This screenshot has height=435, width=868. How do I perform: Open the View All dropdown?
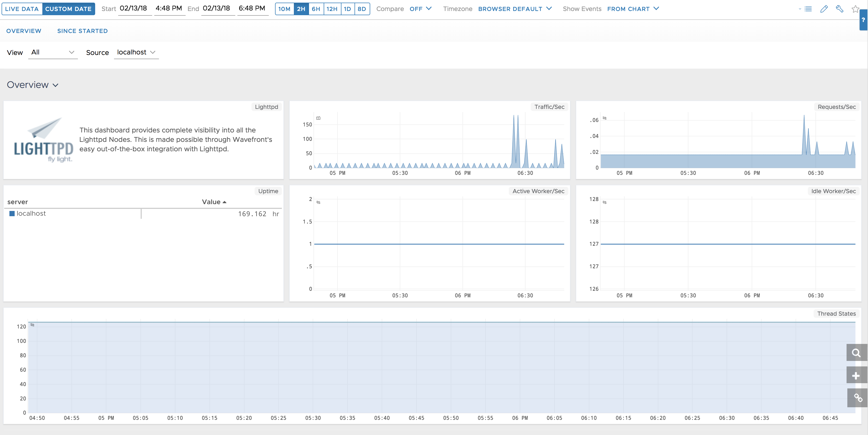click(53, 52)
